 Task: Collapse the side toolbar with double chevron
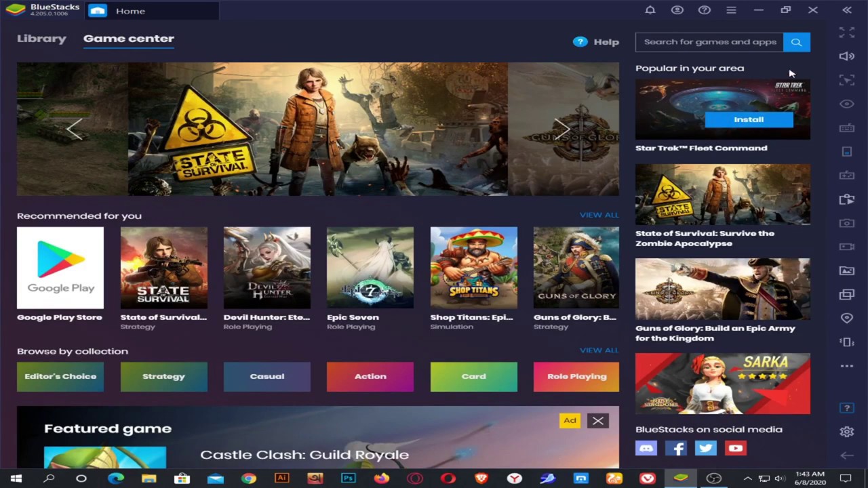coord(846,10)
